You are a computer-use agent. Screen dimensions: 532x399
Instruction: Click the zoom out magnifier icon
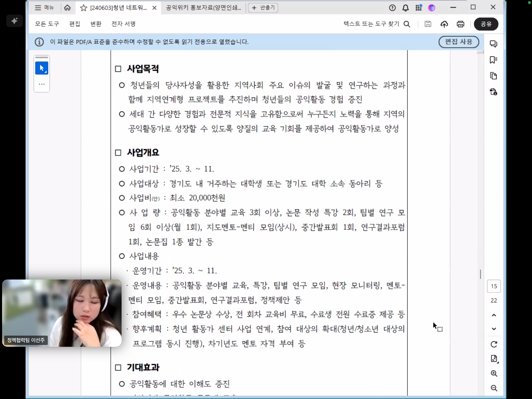(x=494, y=388)
